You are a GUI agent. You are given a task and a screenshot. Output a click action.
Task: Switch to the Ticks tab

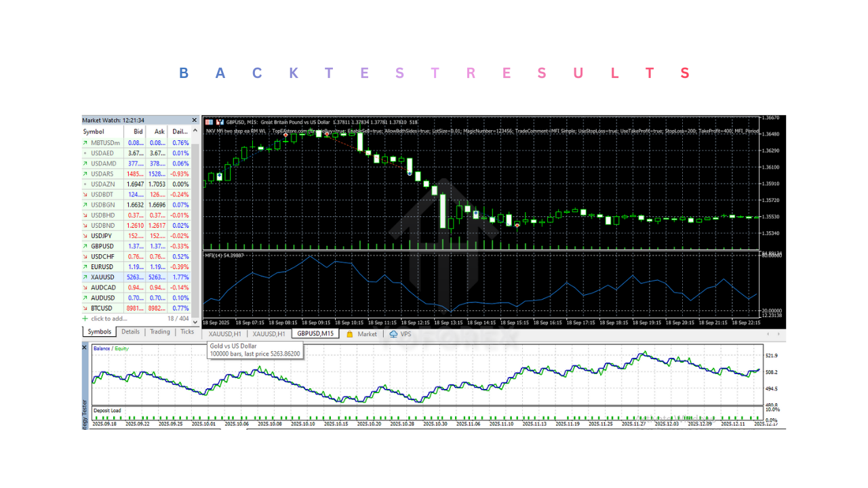187,332
